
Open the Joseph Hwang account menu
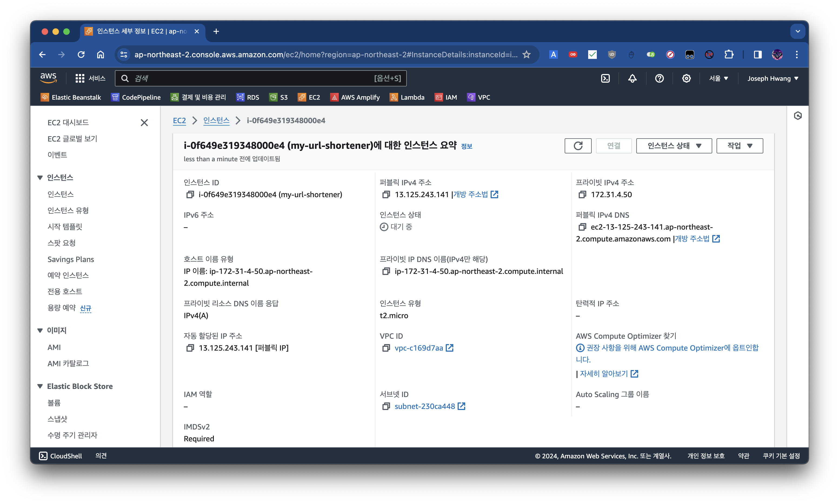773,78
